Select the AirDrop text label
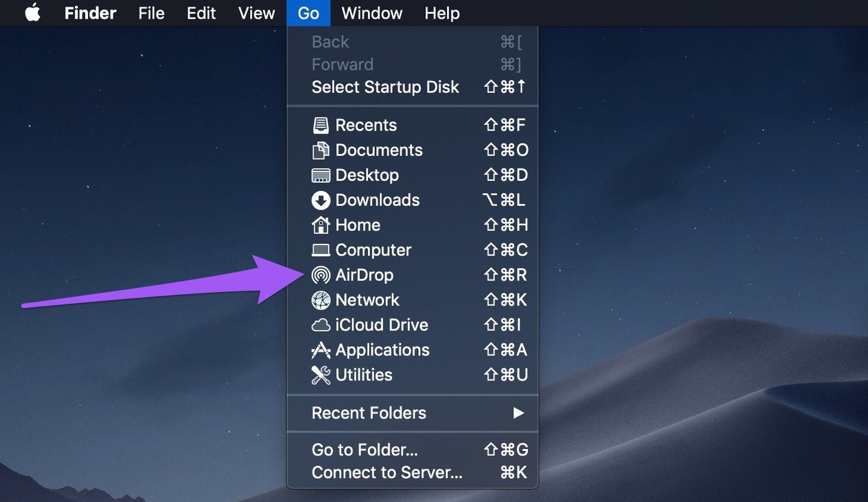The height and width of the screenshot is (502, 868). [364, 275]
